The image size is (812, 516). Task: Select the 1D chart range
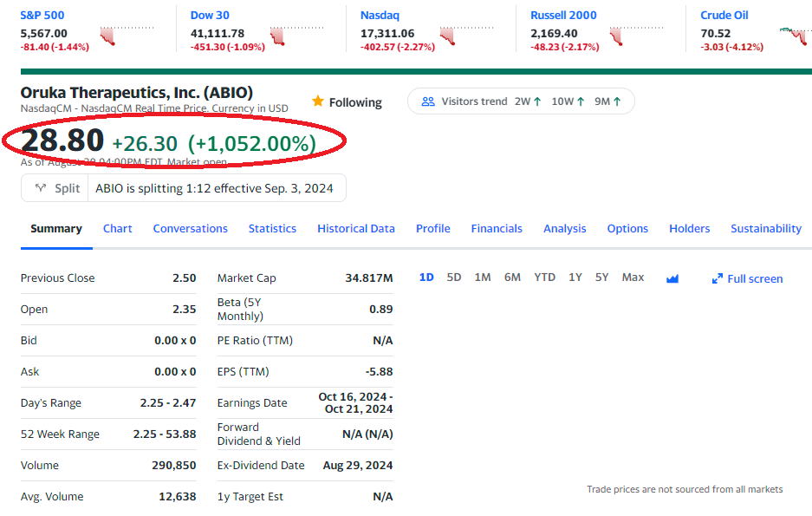[426, 278]
